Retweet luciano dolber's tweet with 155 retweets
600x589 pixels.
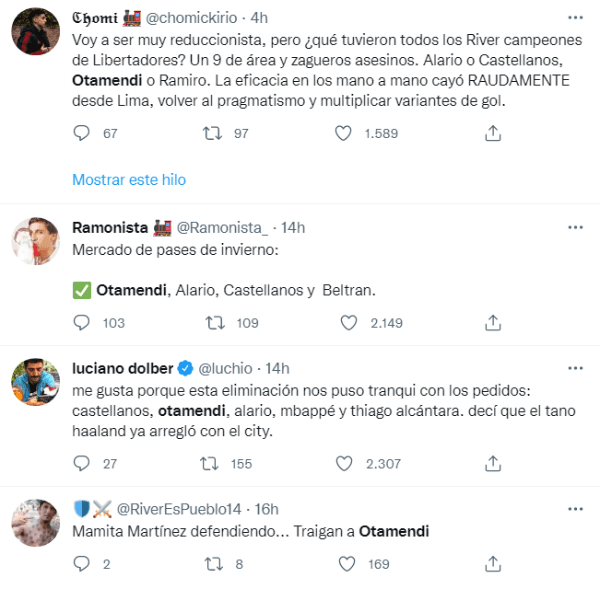(212, 463)
